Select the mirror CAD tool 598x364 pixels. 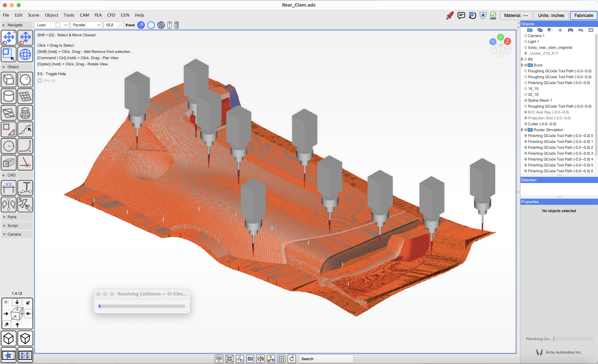(9, 204)
